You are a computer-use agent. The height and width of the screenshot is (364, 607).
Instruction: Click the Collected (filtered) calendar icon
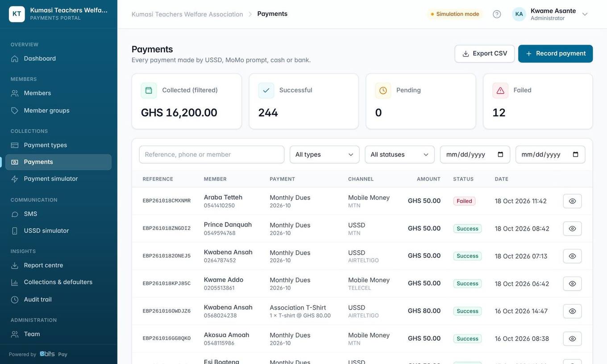coord(149,91)
